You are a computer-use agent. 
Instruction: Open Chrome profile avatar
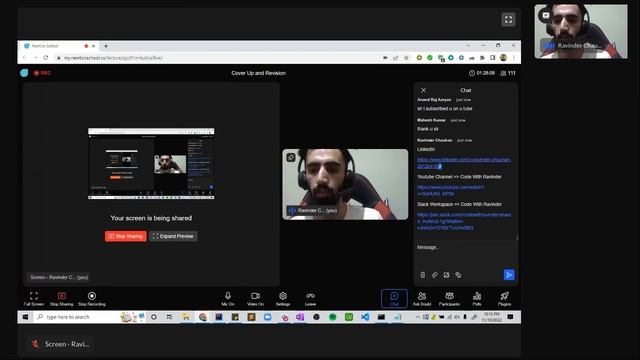503,58
